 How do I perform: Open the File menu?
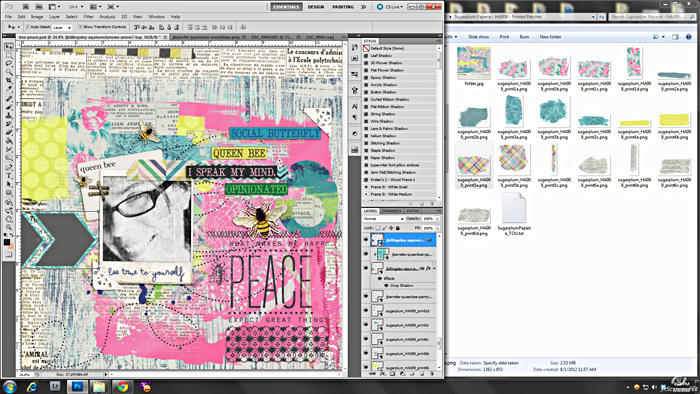[8, 17]
